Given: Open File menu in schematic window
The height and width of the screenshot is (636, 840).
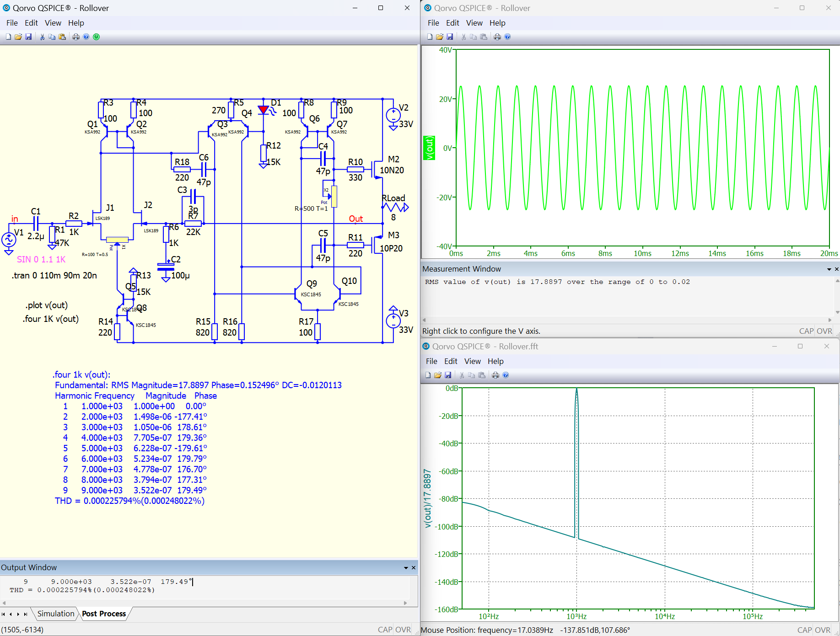Looking at the screenshot, I should (12, 23).
